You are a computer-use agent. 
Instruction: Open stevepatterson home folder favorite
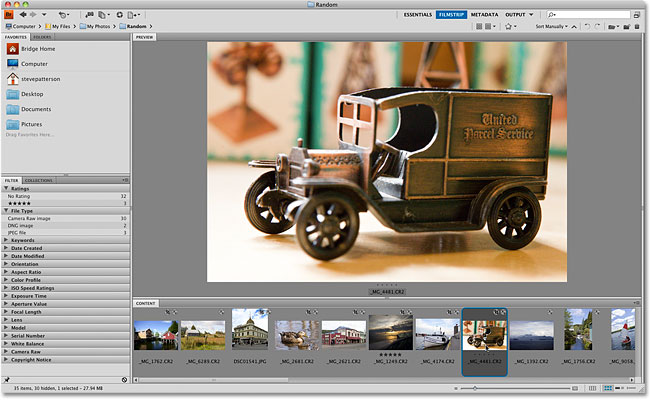[34, 79]
